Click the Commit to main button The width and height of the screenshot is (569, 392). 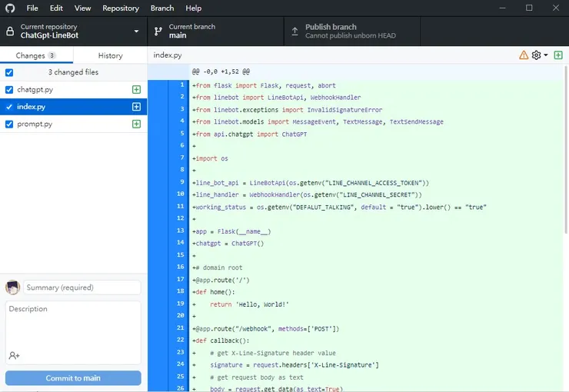pos(73,378)
